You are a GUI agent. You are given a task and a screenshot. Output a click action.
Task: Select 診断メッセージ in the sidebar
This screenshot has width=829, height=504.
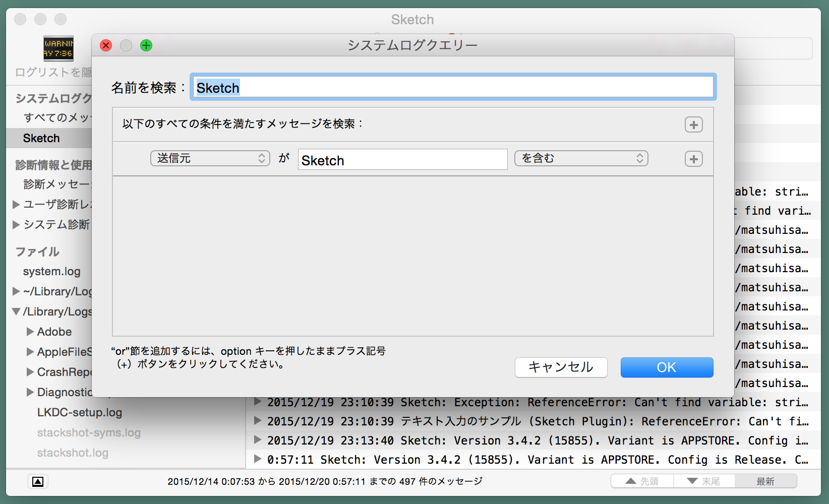point(56,184)
